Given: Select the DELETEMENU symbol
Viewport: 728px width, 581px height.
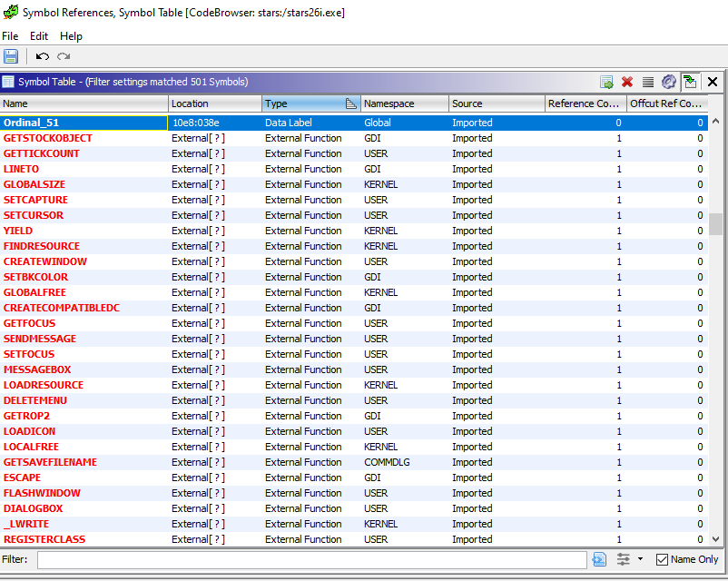Looking at the screenshot, I should (34, 400).
